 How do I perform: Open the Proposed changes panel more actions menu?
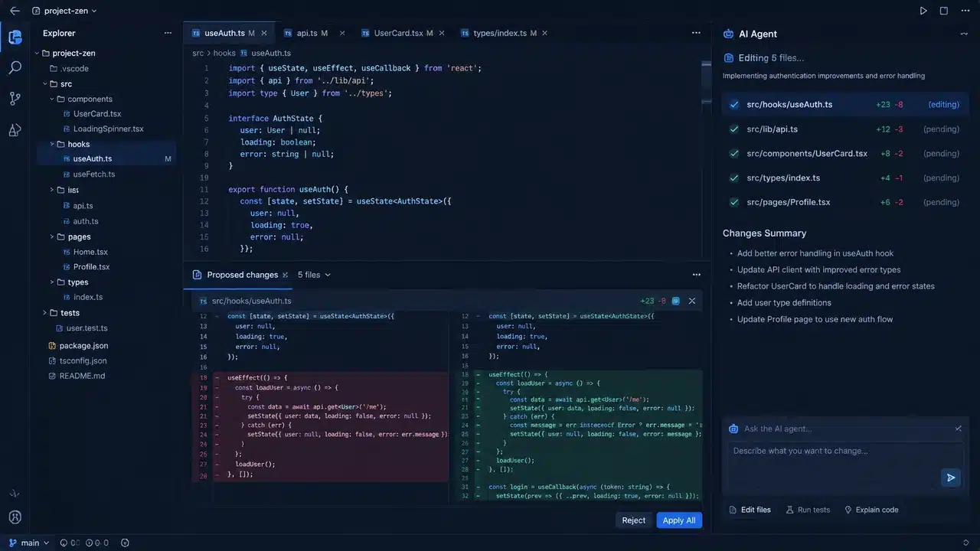[x=696, y=275]
